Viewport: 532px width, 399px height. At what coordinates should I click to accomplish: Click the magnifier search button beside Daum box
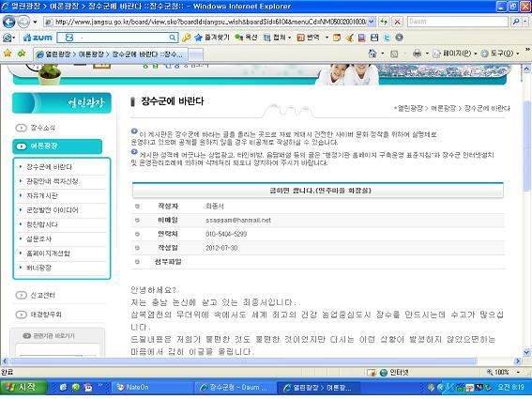515,22
